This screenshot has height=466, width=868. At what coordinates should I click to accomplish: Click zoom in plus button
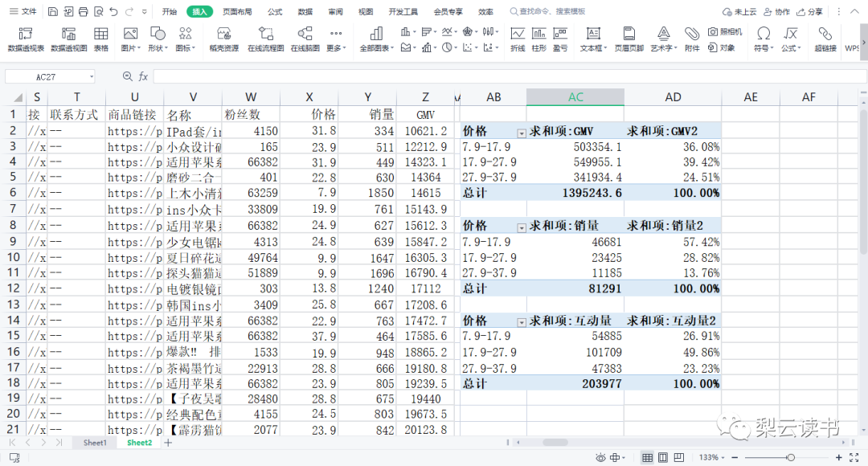838,457
